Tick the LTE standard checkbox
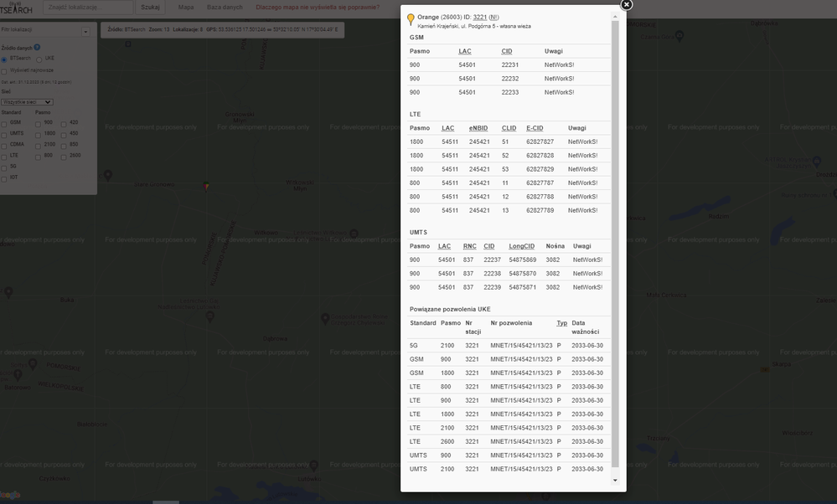Image resolution: width=837 pixels, height=504 pixels. point(4,156)
